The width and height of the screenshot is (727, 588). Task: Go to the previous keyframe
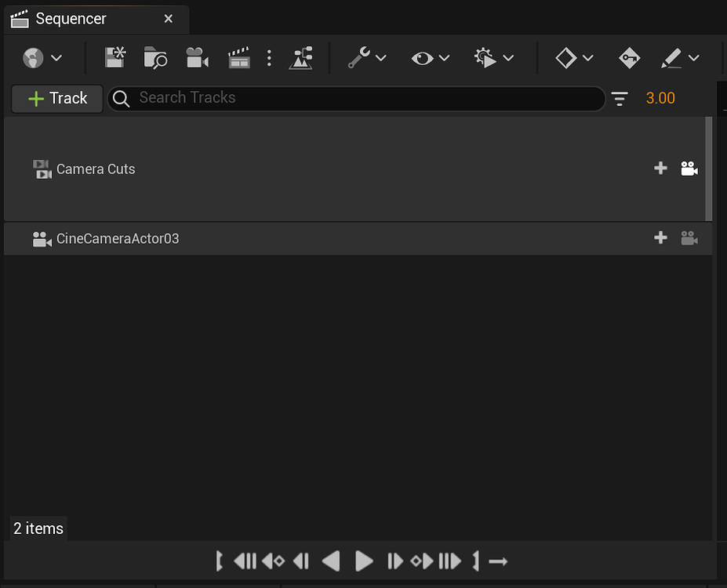tap(273, 561)
